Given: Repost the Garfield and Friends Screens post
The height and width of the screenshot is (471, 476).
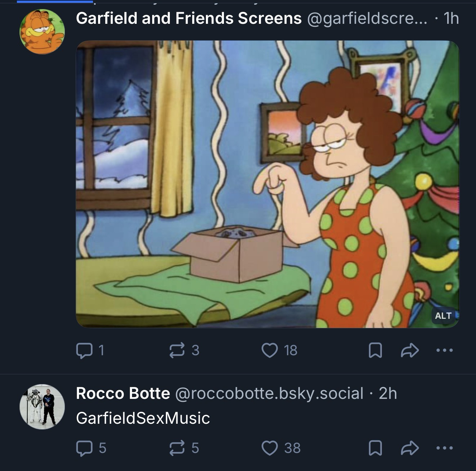Looking at the screenshot, I should [177, 350].
